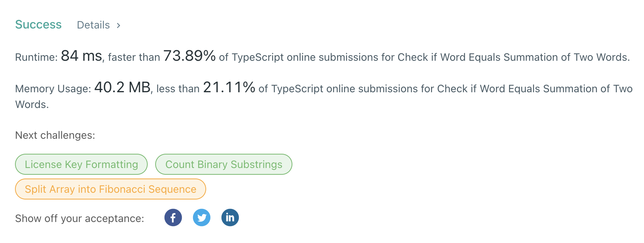This screenshot has height=243, width=644.
Task: Click the "Runtime:" label
Action: pyautogui.click(x=36, y=57)
